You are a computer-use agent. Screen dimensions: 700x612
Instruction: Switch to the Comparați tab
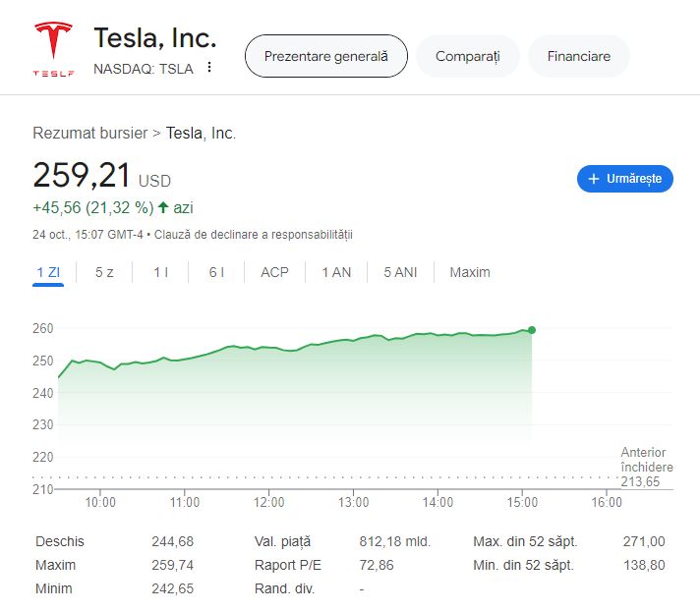(x=467, y=56)
